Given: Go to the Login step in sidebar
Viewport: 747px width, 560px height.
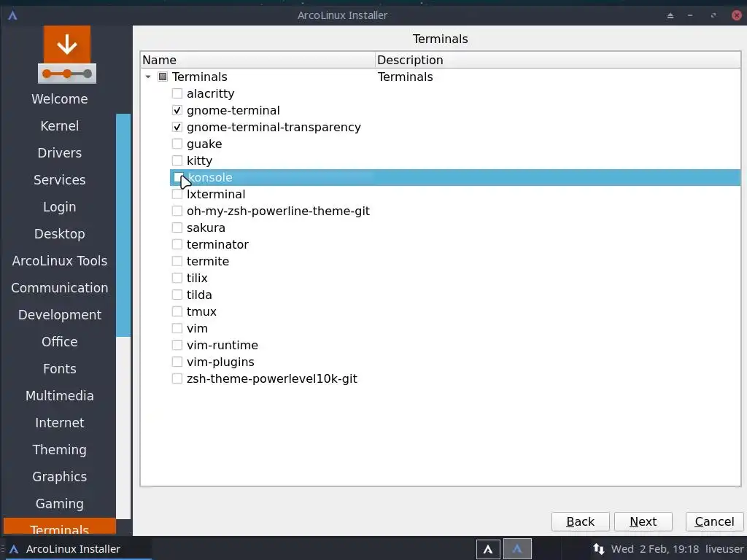Looking at the screenshot, I should click(x=60, y=206).
